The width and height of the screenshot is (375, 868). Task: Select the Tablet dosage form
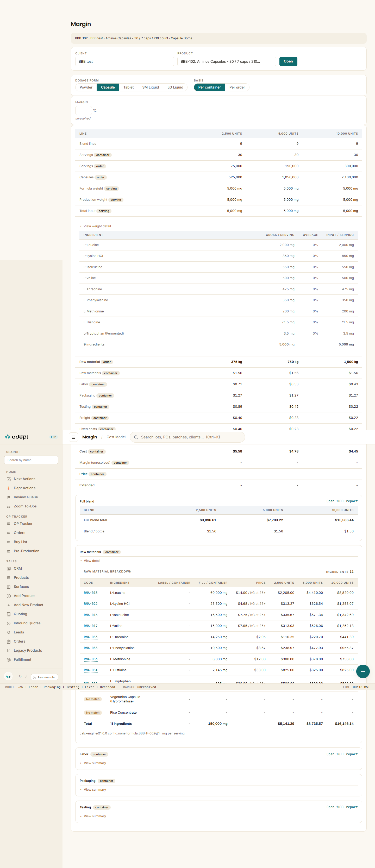pos(128,87)
